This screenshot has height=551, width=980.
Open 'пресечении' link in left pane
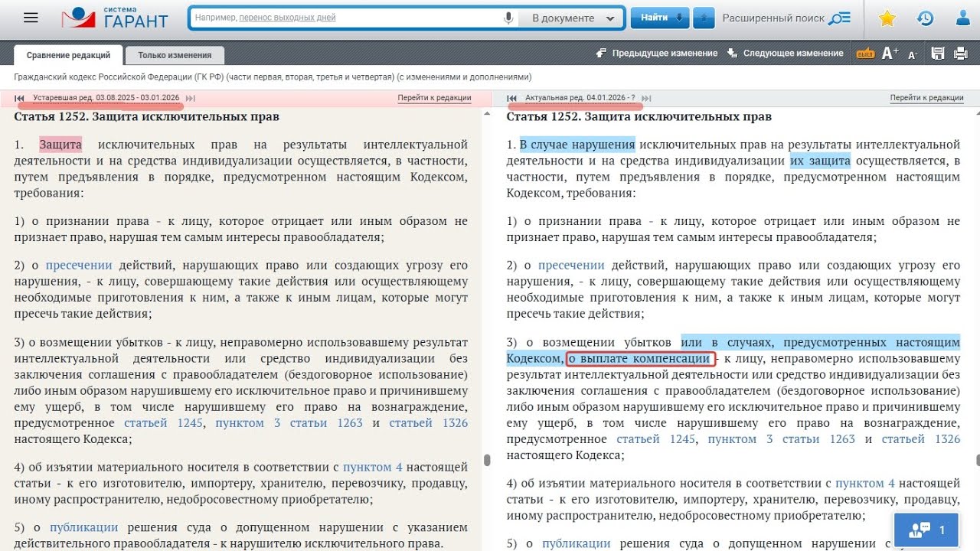point(79,266)
